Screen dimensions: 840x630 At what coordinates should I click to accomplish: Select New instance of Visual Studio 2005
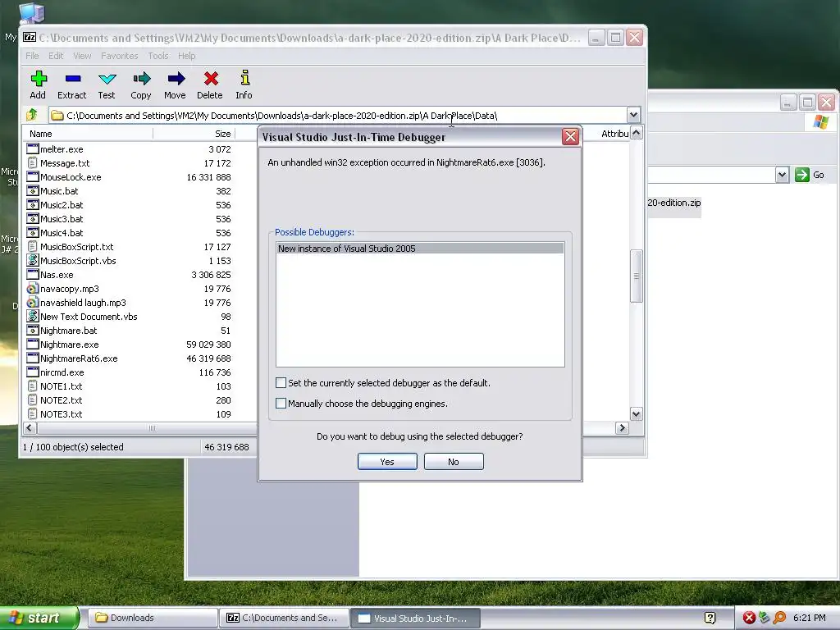(420, 248)
